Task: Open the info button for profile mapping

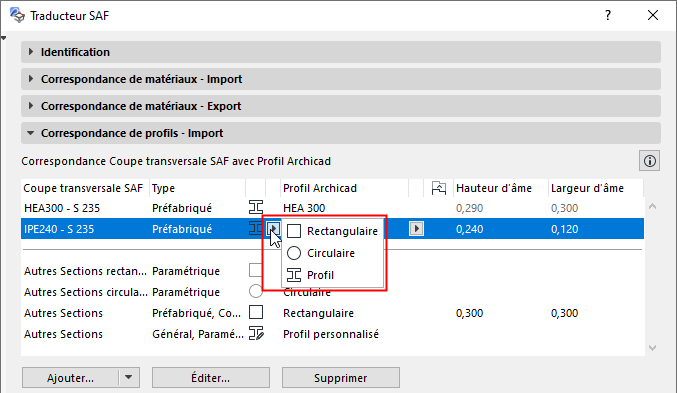Action: (x=649, y=161)
